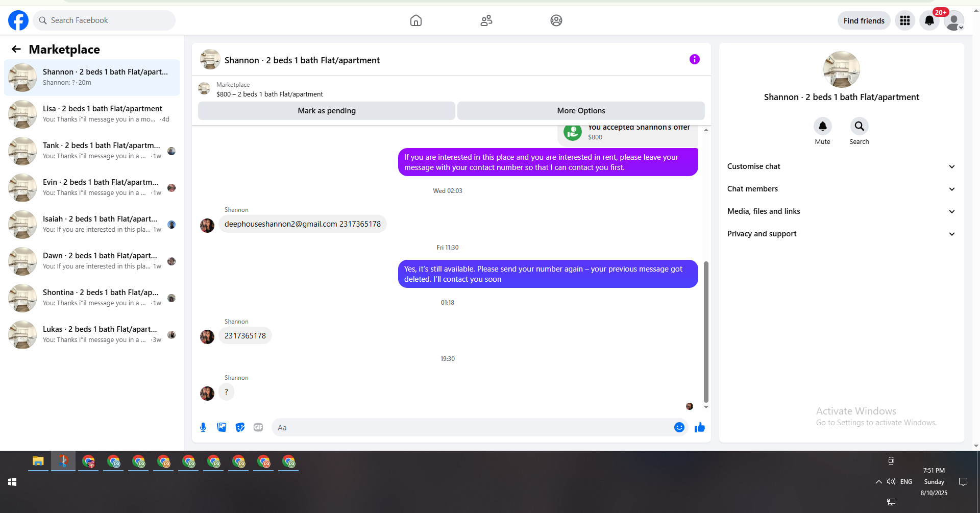This screenshot has height=513, width=980.
Task: Click the Search Facebook field
Action: [x=104, y=20]
